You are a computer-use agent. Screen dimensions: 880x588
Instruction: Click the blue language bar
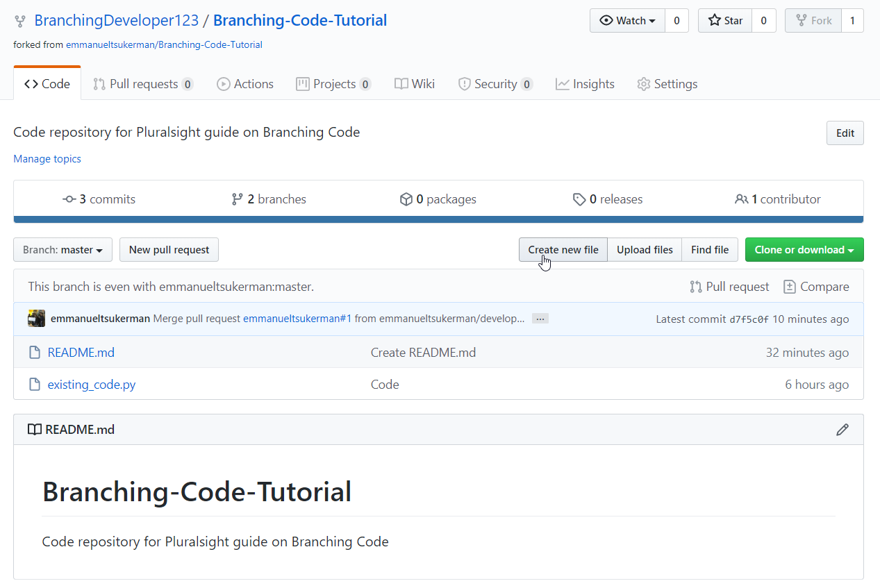click(x=438, y=220)
